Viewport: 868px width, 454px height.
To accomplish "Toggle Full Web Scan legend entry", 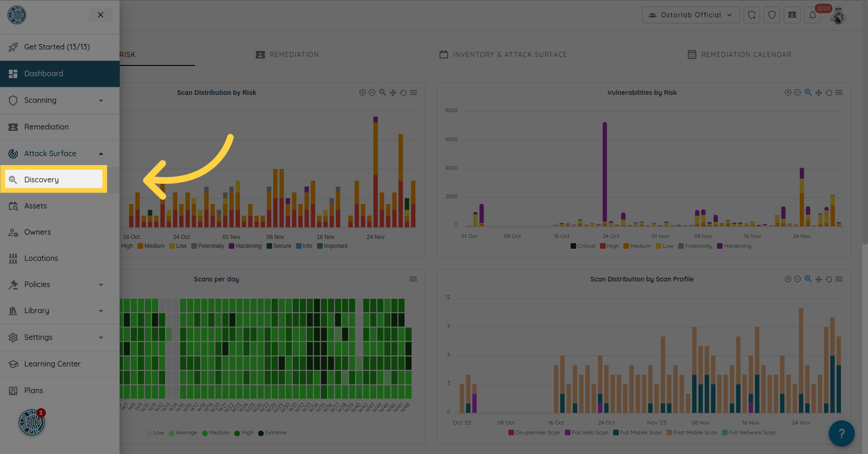I will point(586,432).
